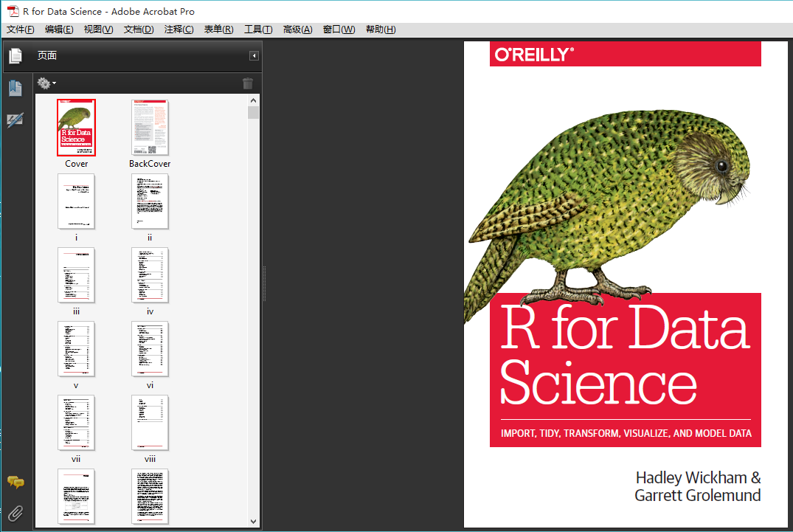Select the page v thumbnail
Screen dimensions: 793x532
point(77,349)
